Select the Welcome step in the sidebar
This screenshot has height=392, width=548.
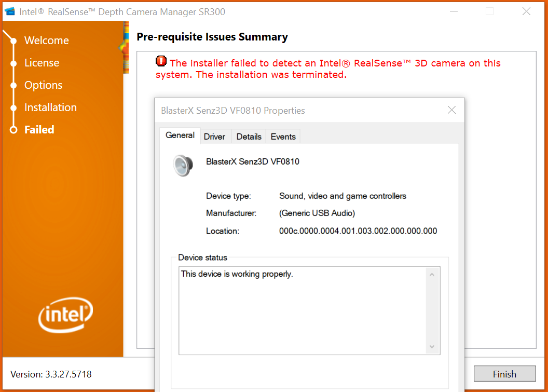(46, 40)
